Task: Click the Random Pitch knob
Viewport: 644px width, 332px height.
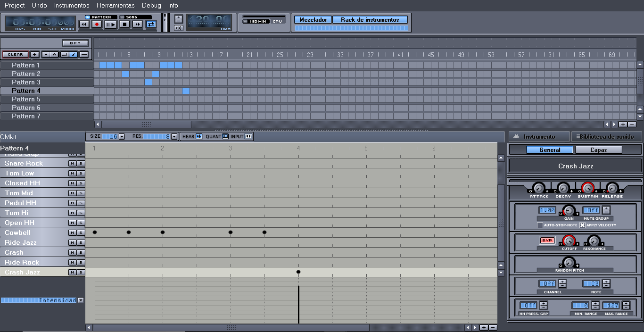Action: pos(570,262)
